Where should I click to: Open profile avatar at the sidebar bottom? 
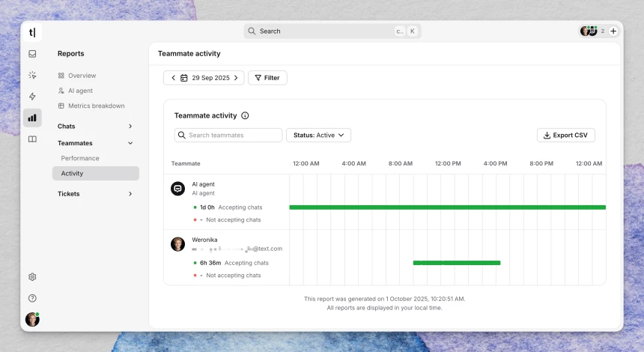(32, 319)
